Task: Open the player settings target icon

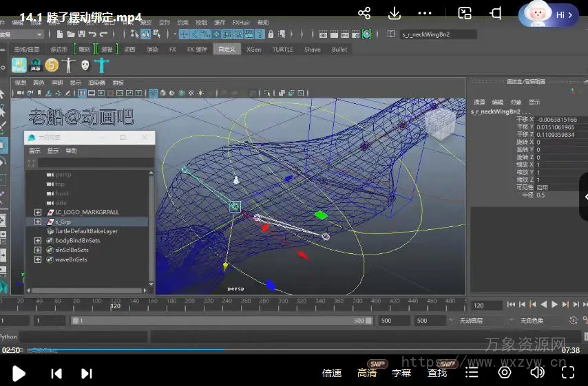Action: pos(505,372)
